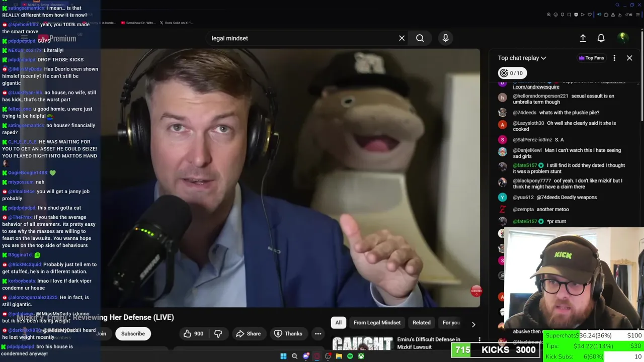Click the upload/create arrow icon
Viewport: 644px width, 362px height.
click(x=583, y=38)
